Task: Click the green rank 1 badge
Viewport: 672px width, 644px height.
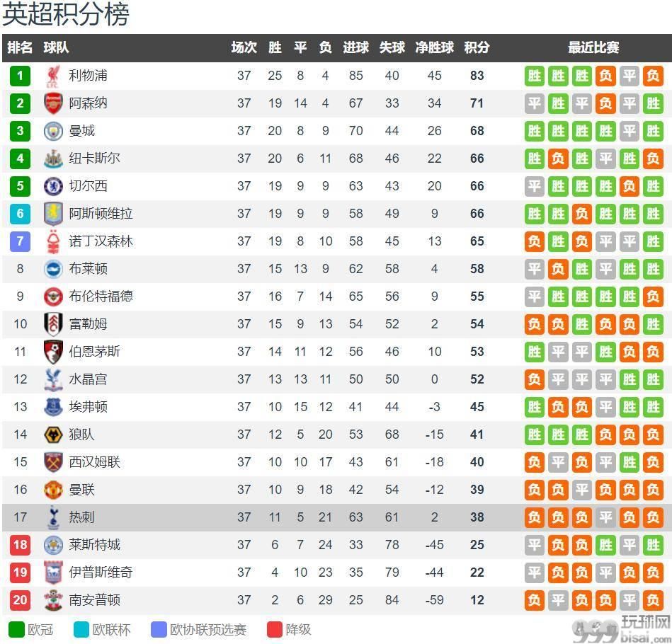Action: click(x=20, y=76)
